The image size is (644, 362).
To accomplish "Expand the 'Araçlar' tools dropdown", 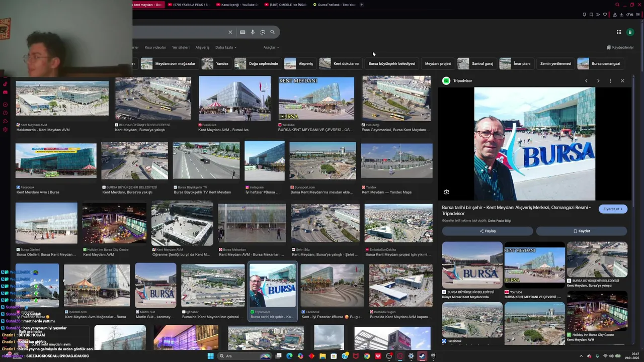I will pyautogui.click(x=271, y=47).
